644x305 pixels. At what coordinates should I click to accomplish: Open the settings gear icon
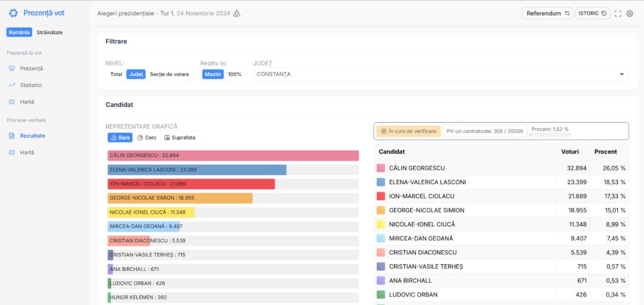click(x=630, y=13)
